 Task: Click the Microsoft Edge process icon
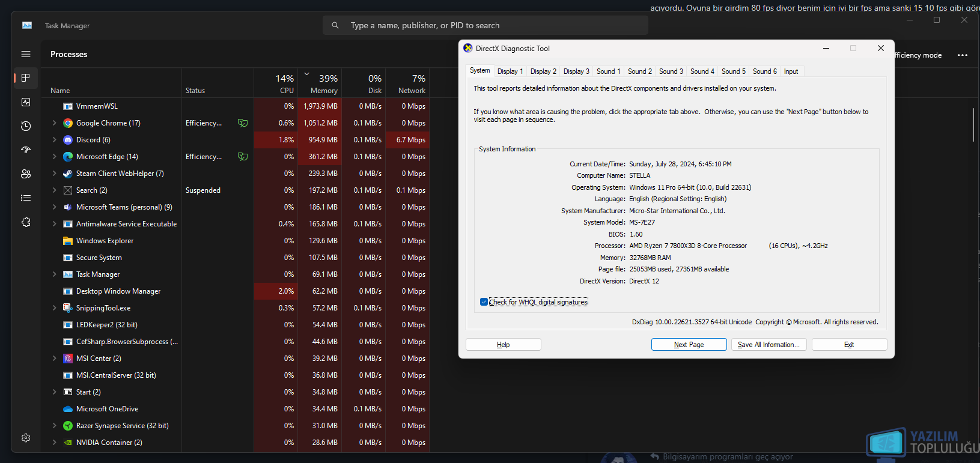[68, 157]
